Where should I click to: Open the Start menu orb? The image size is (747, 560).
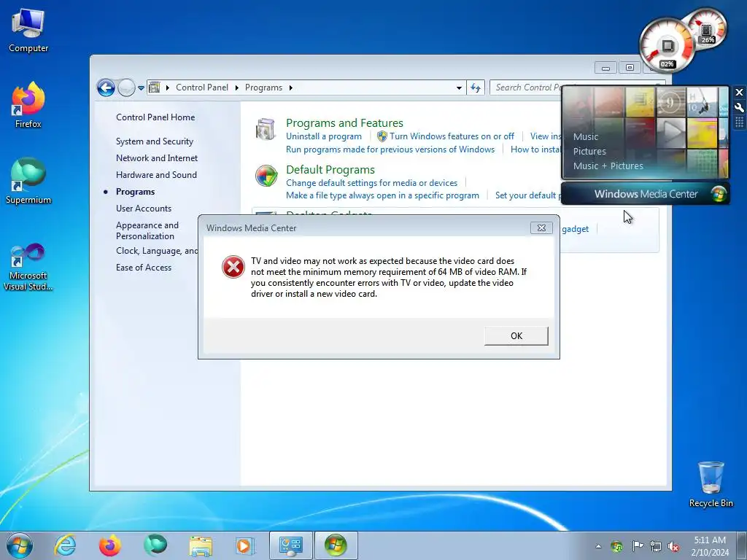point(20,545)
